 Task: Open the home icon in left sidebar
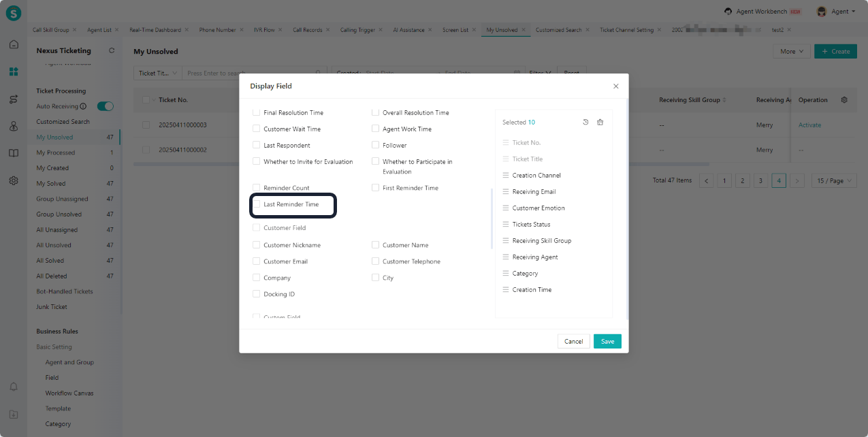pos(14,44)
